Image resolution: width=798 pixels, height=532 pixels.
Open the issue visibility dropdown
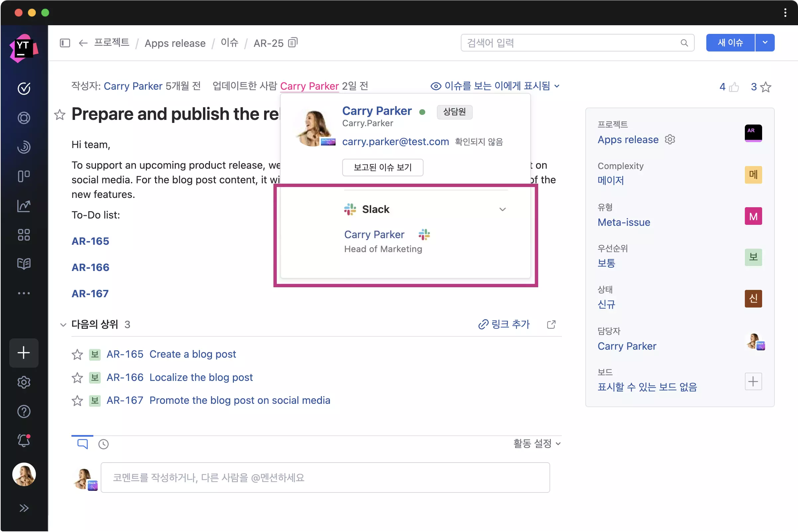pos(495,86)
